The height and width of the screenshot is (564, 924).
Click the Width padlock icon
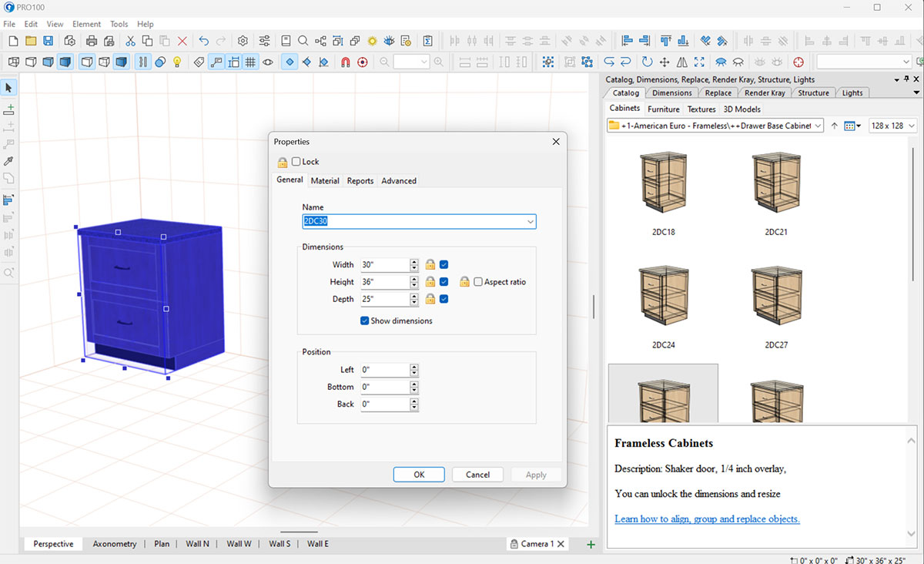[x=430, y=264]
